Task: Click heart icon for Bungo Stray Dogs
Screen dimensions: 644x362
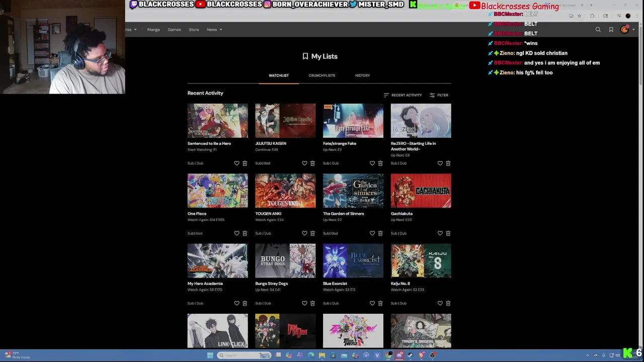Action: (304, 303)
